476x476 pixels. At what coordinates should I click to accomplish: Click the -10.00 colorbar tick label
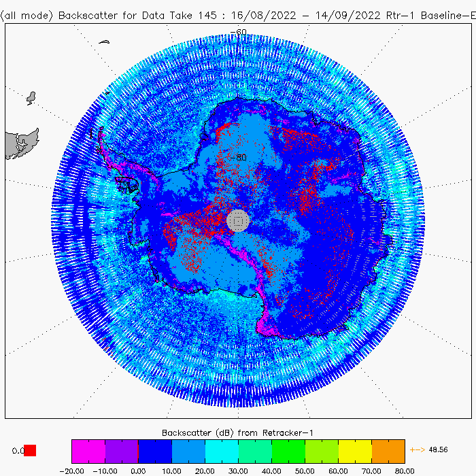[105, 471]
